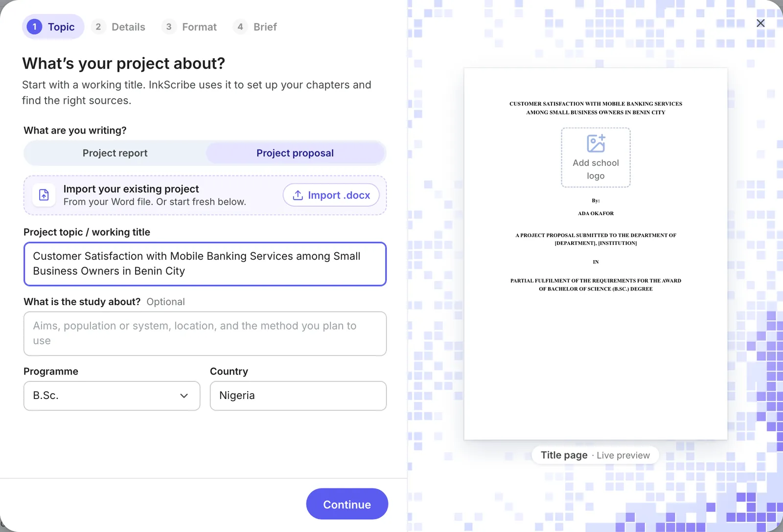The height and width of the screenshot is (532, 783).
Task: Click the Continue button
Action: (x=347, y=504)
